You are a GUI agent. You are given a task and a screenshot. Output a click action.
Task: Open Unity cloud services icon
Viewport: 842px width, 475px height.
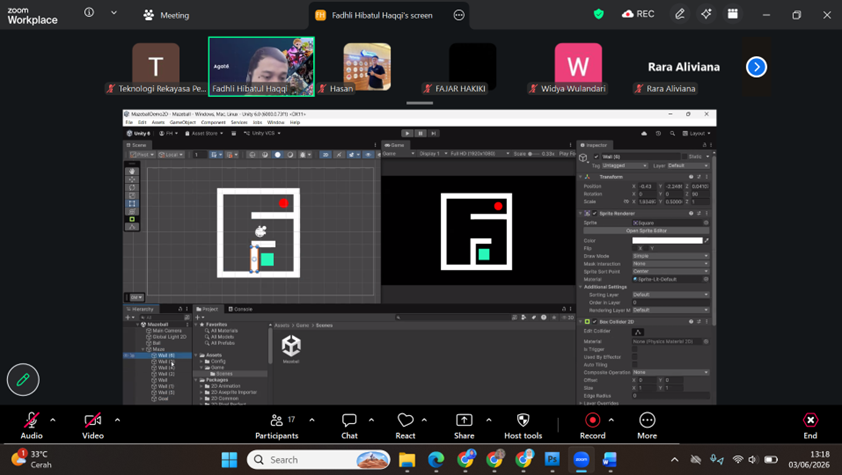pyautogui.click(x=644, y=133)
